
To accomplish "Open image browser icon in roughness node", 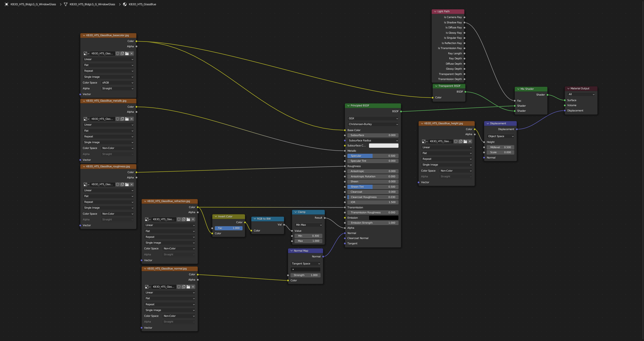I will (86, 184).
